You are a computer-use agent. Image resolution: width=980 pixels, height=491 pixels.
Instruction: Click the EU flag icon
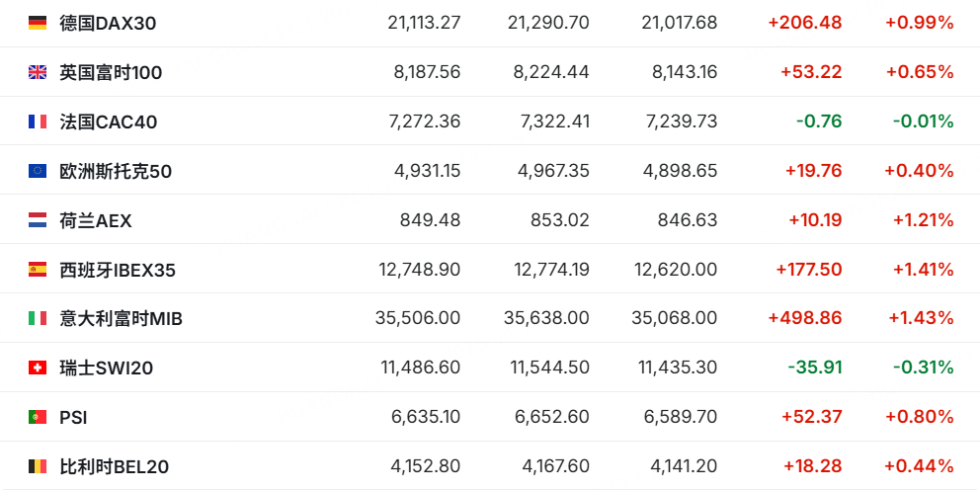[x=38, y=171]
